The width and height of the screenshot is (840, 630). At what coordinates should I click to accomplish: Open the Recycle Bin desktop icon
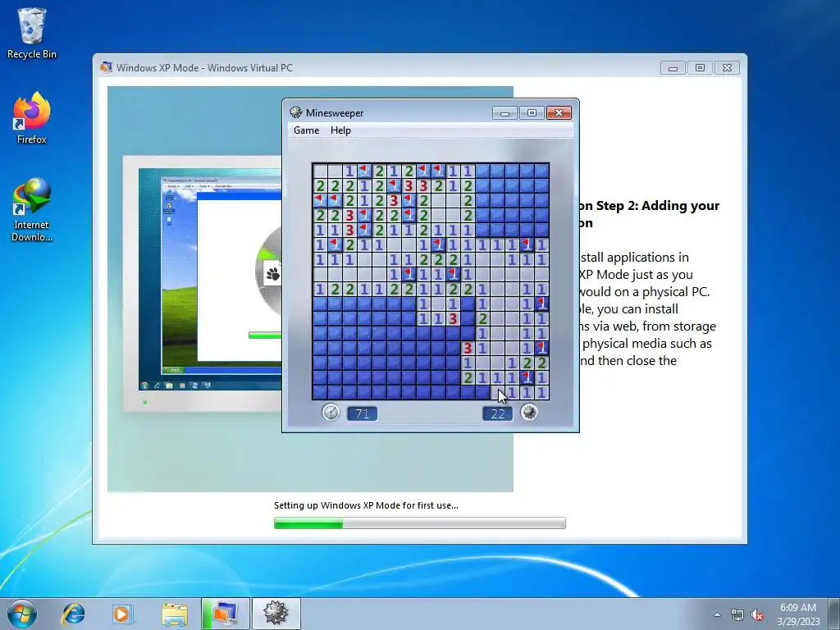pyautogui.click(x=32, y=33)
